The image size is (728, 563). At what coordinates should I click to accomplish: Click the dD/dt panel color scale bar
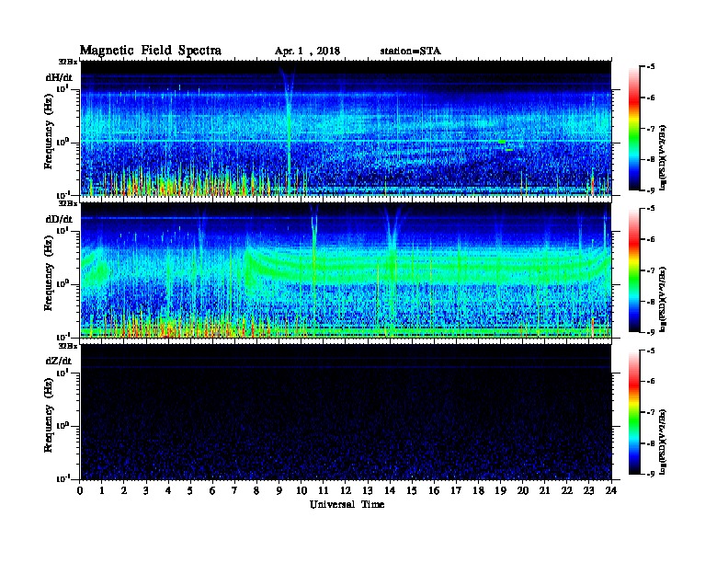[x=634, y=270]
